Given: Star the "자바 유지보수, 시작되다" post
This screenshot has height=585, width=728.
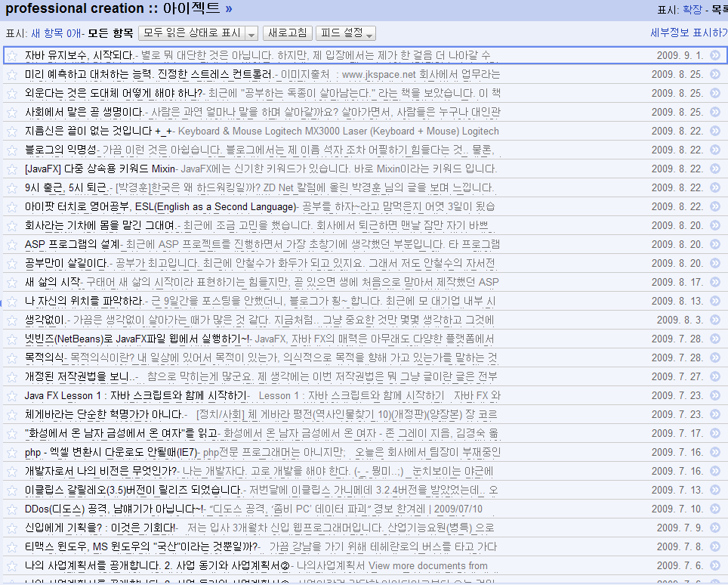Looking at the screenshot, I should coord(12,54).
